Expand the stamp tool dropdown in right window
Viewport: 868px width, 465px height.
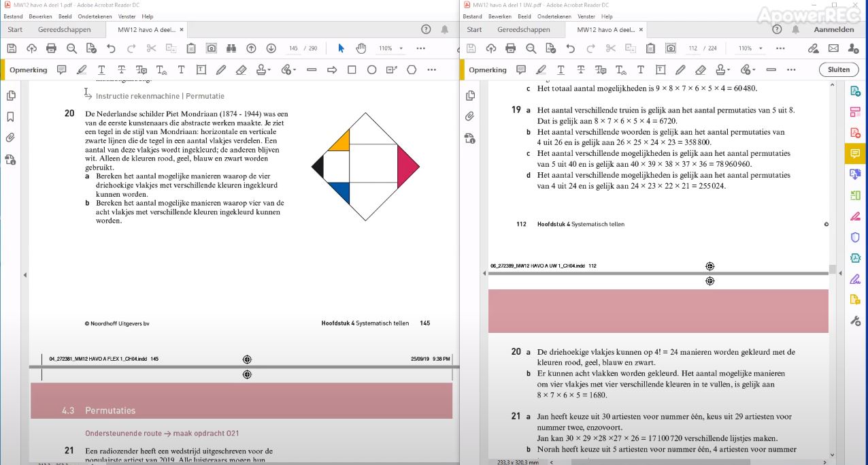(x=729, y=69)
